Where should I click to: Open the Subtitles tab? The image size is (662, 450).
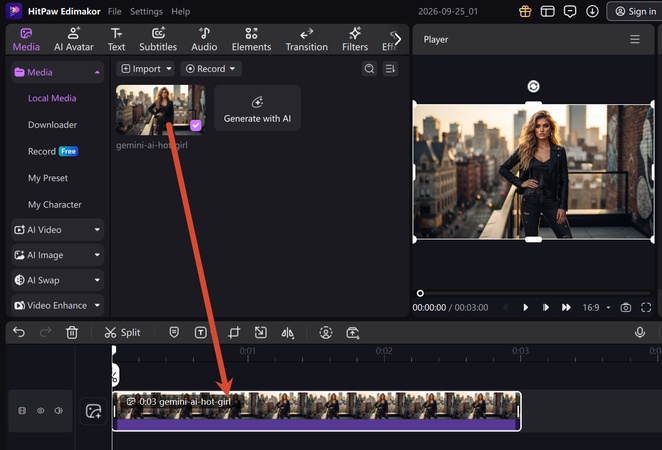click(158, 40)
